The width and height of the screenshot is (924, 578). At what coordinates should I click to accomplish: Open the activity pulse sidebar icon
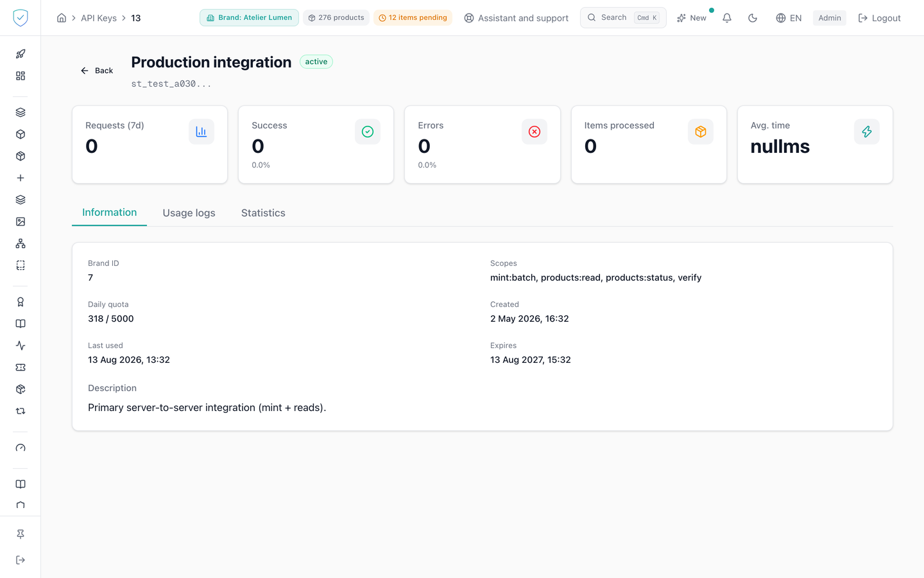pos(21,346)
